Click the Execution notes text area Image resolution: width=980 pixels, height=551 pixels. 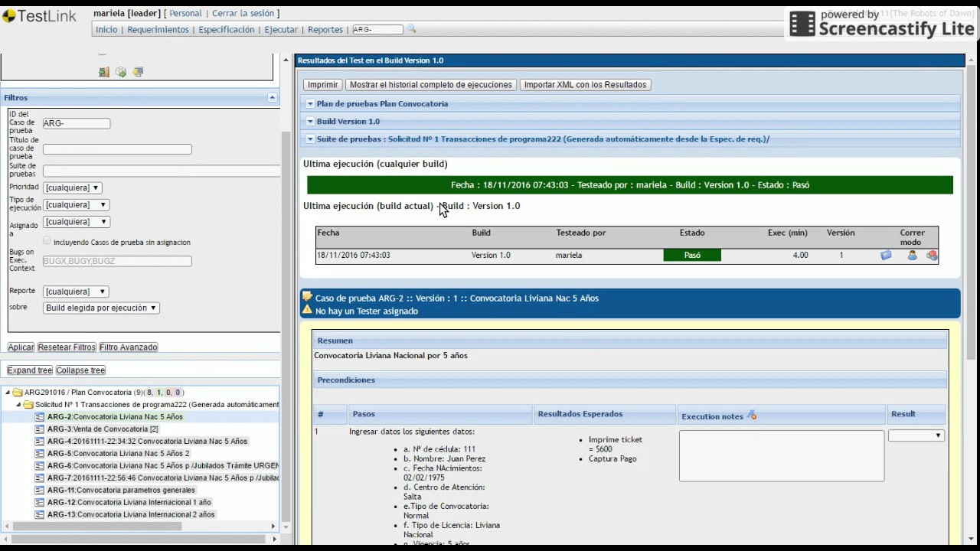coord(782,456)
